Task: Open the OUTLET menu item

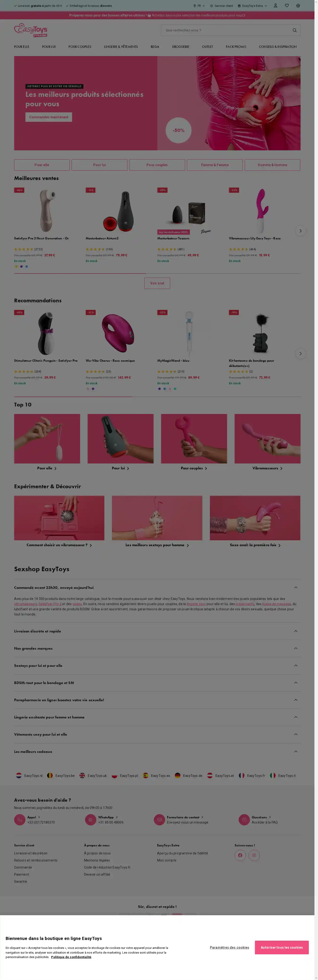Action: (x=207, y=47)
